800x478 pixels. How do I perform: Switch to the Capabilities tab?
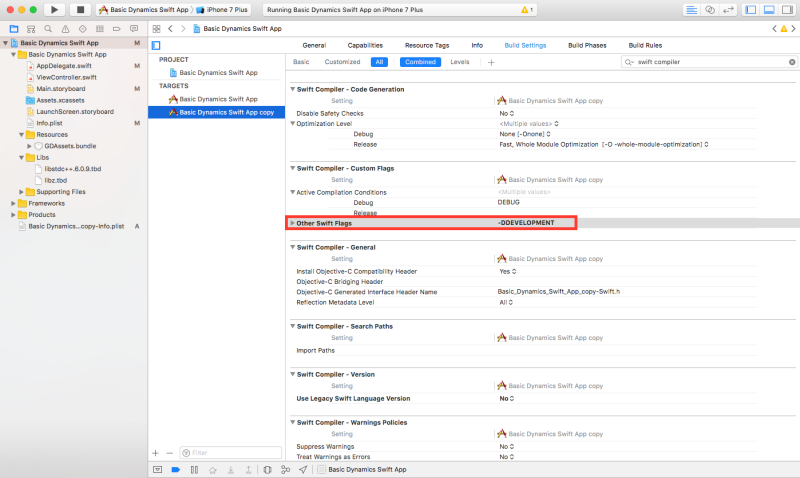click(365, 45)
